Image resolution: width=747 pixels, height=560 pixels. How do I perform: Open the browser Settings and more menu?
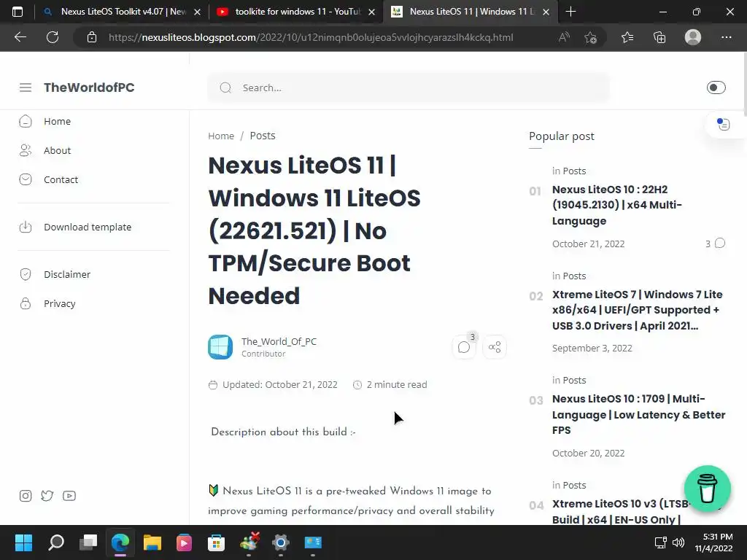pos(726,37)
